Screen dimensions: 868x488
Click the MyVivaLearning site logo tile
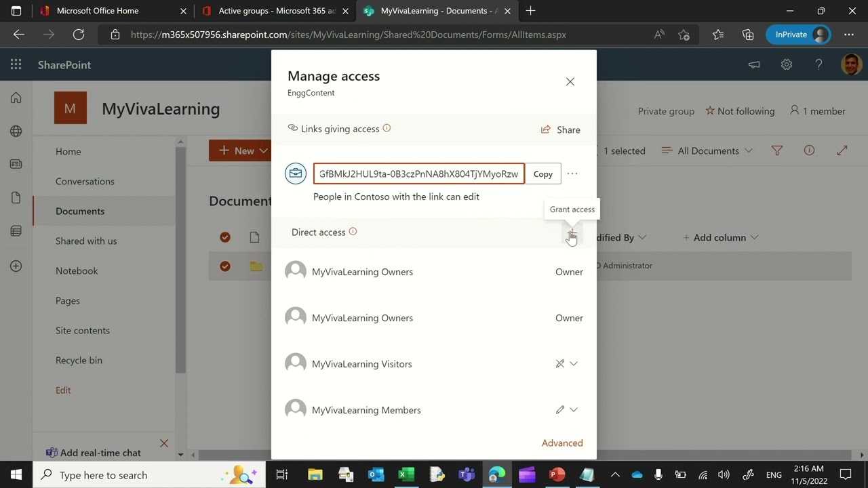71,108
